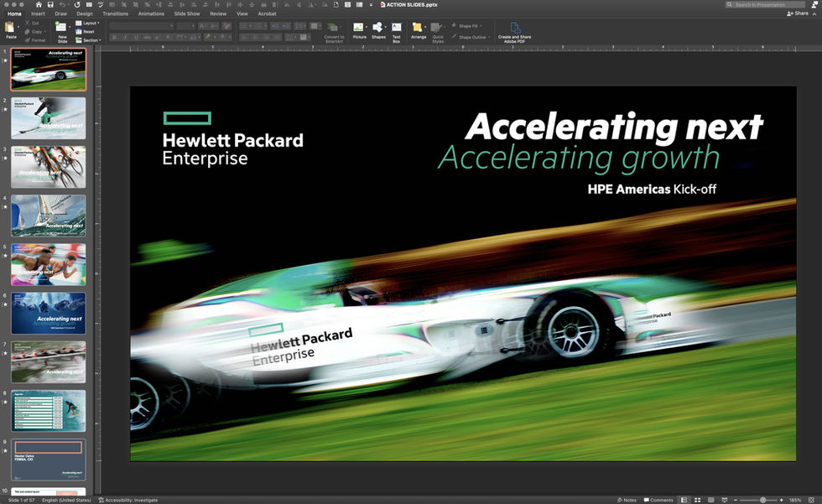Viewport: 822px width, 504px height.
Task: Fit slide to current window
Action: [812, 500]
